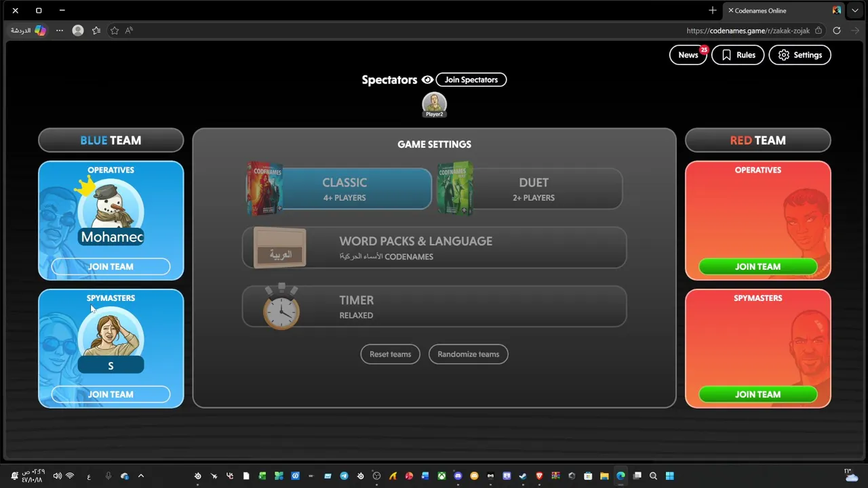Click Reset teams

click(x=390, y=354)
